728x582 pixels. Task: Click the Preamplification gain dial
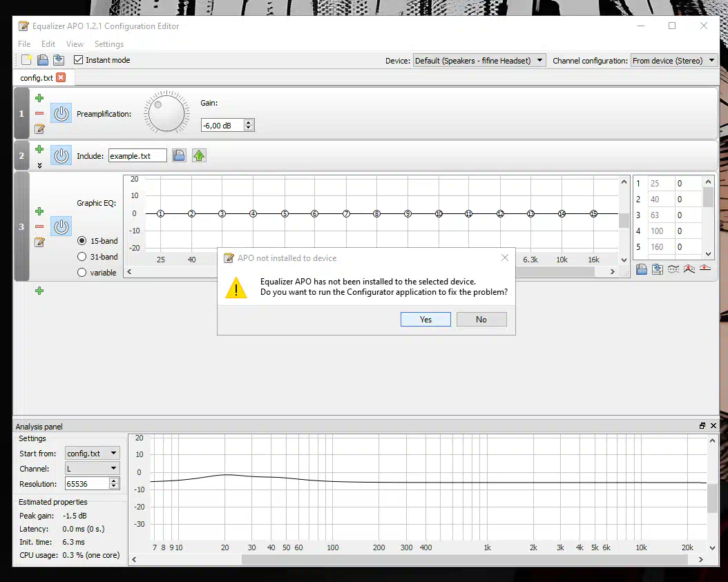(x=166, y=113)
